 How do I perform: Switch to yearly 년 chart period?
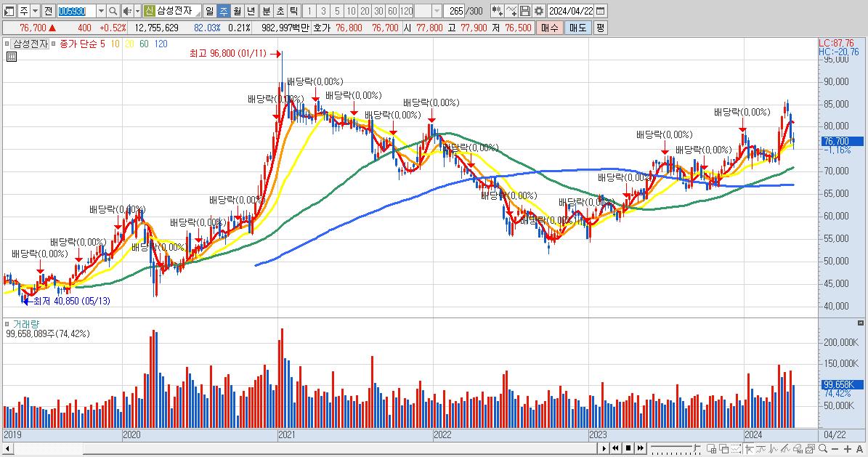click(251, 10)
